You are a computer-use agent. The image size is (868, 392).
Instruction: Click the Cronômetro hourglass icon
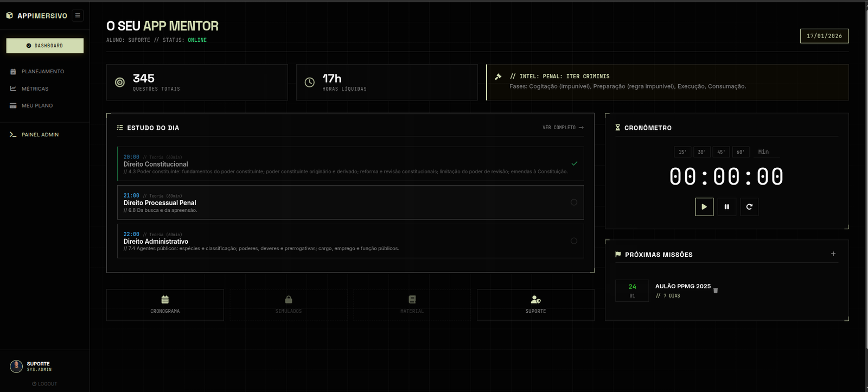click(x=617, y=128)
